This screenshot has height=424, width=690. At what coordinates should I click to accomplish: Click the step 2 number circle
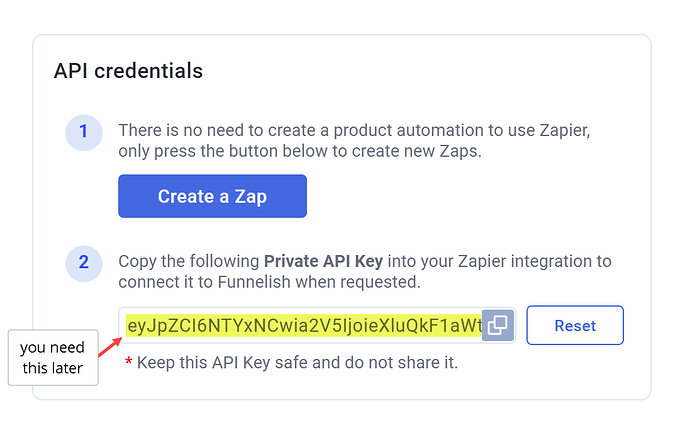pyautogui.click(x=84, y=262)
